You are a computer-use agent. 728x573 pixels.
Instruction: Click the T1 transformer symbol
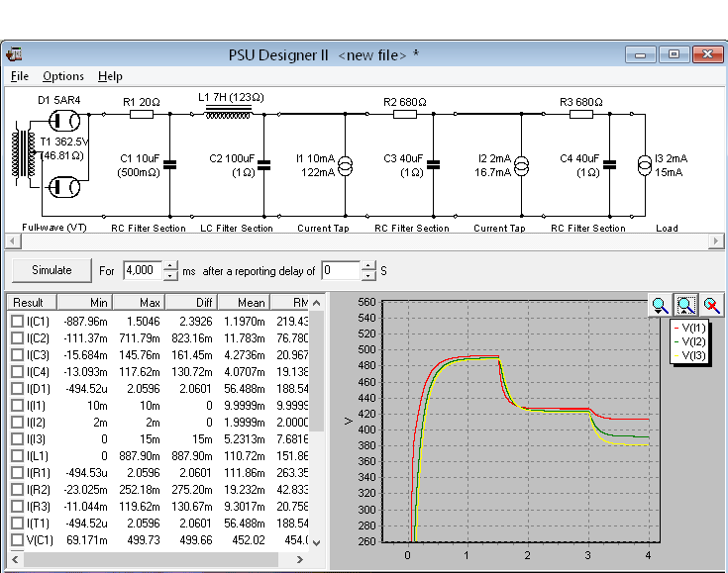[24, 154]
